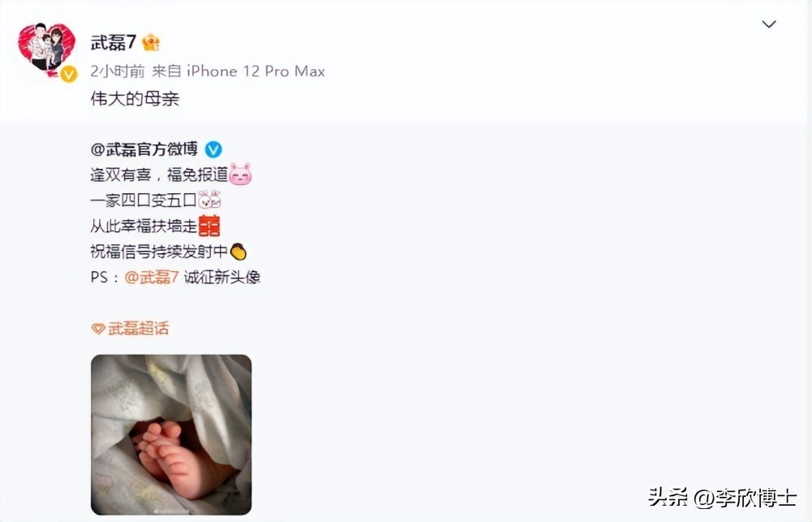
Task: Click the crown membership badge beside 武磊7
Action: [x=151, y=42]
